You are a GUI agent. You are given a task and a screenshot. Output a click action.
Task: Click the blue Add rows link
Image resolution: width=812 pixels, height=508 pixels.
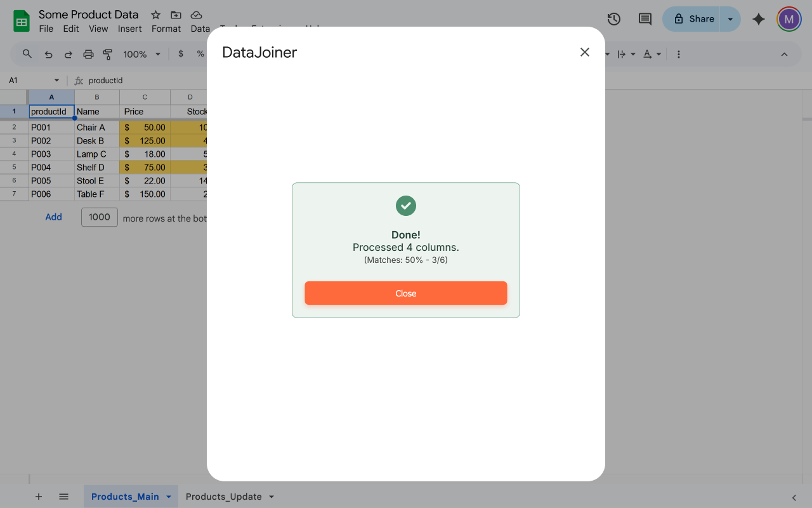coord(53,217)
